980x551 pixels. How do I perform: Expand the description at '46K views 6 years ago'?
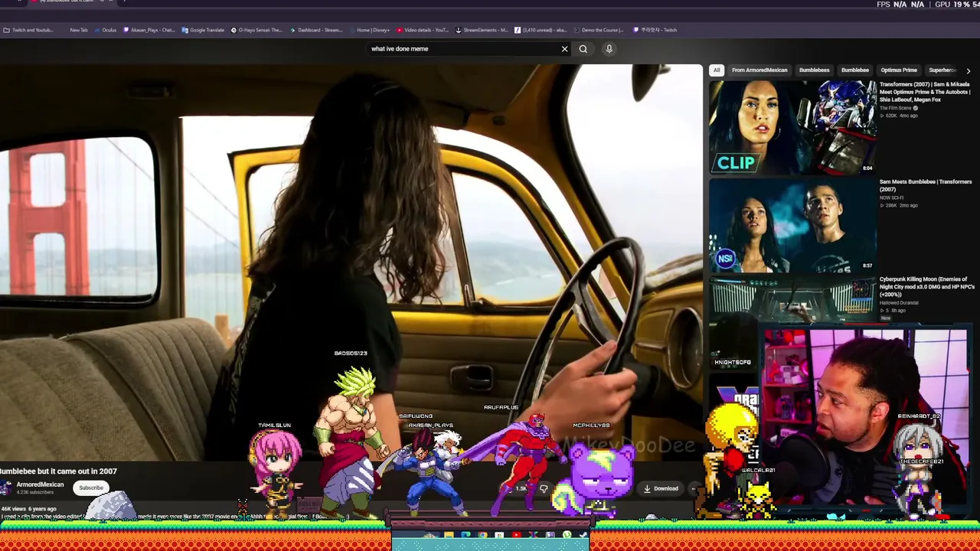(x=28, y=509)
